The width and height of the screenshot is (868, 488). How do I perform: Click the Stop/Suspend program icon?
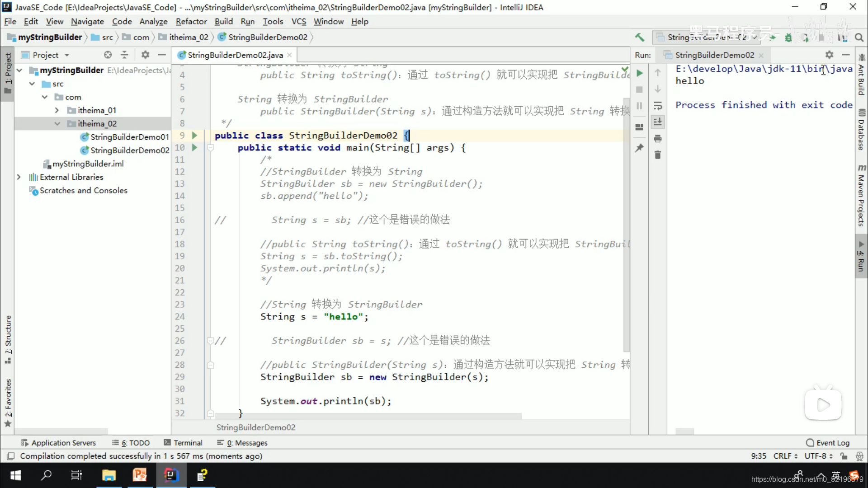[640, 88]
